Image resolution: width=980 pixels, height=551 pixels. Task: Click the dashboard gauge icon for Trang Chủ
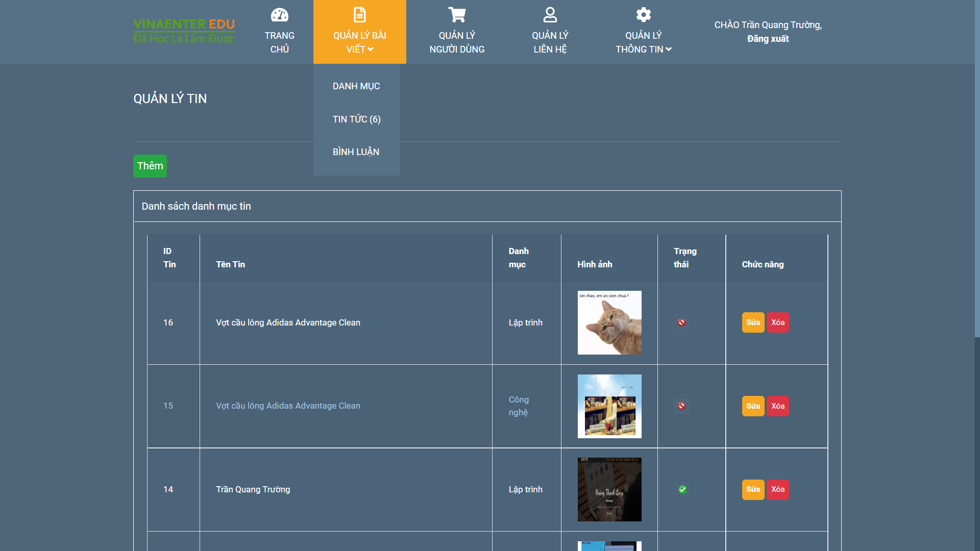click(x=279, y=15)
